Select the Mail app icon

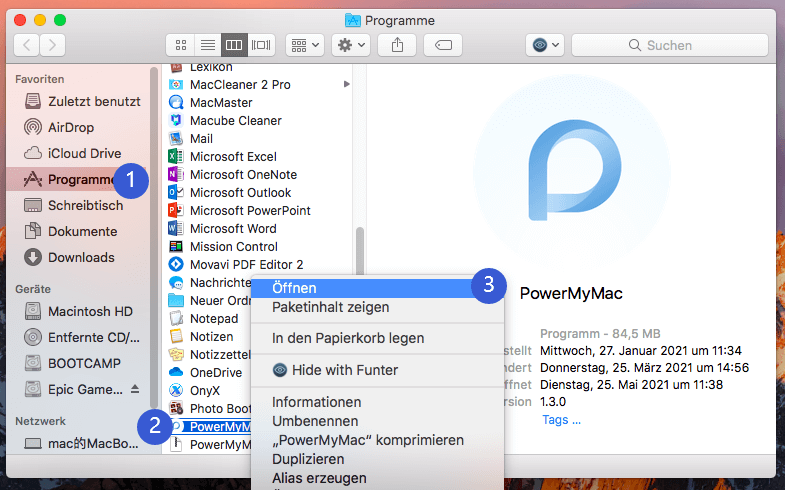coord(176,139)
